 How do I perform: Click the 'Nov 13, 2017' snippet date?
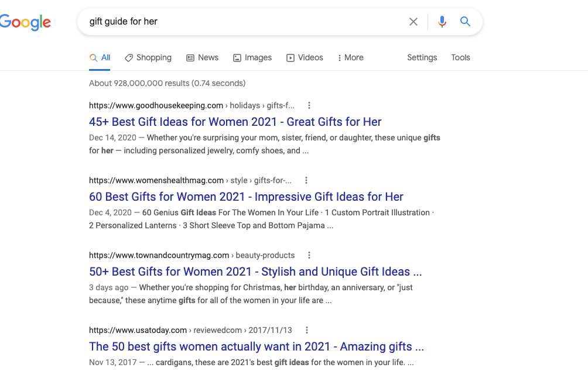click(112, 363)
